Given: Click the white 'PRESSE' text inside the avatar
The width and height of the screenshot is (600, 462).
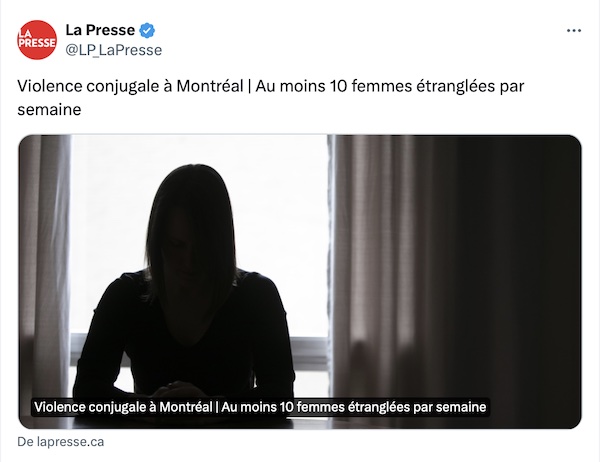Looking at the screenshot, I should pyautogui.click(x=37, y=42).
